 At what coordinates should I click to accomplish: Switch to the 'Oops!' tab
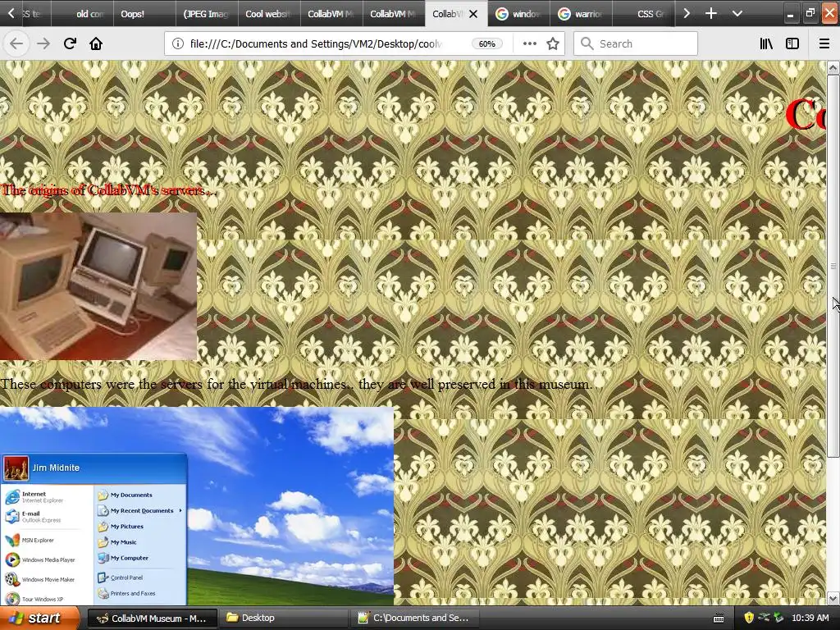[144, 13]
